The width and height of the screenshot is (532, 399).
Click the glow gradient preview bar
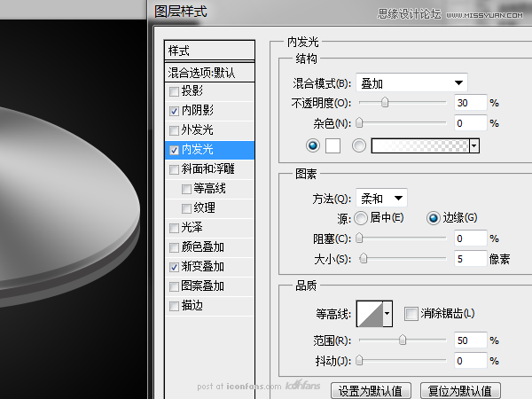pos(420,146)
